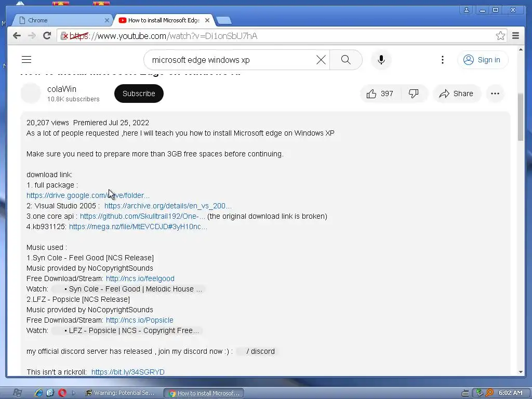Screen dimensions: 532x399
Task: Close the Chrome tab
Action: point(107,20)
